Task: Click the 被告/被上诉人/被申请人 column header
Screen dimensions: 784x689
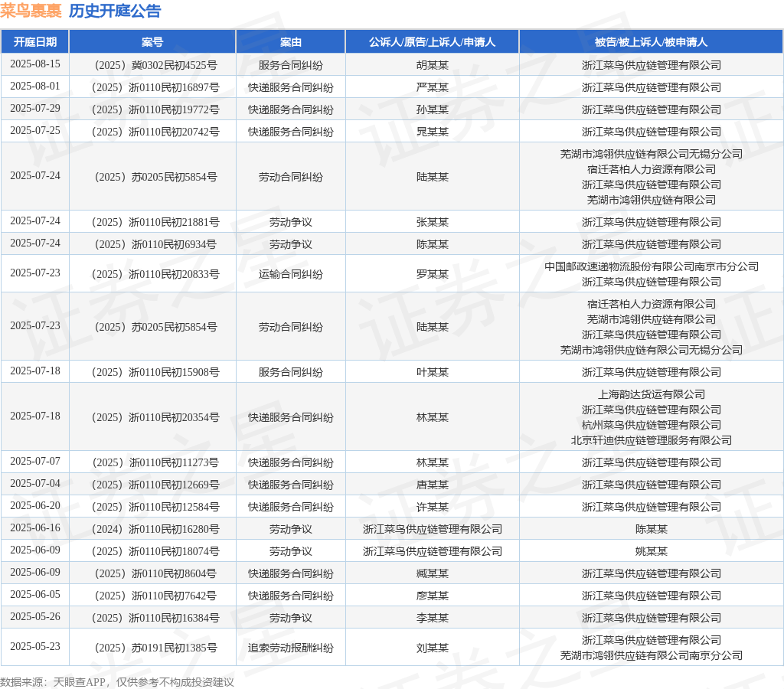Action: tap(651, 42)
